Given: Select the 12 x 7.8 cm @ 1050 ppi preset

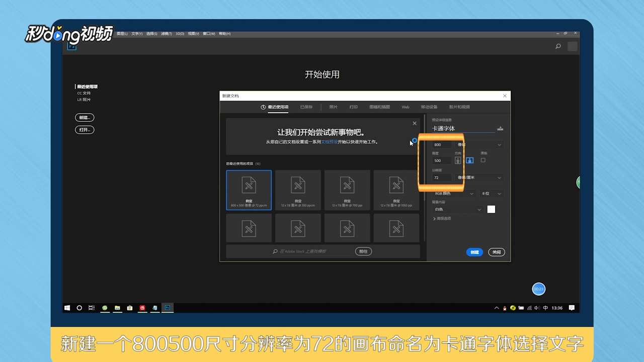Looking at the screenshot, I should 396,190.
